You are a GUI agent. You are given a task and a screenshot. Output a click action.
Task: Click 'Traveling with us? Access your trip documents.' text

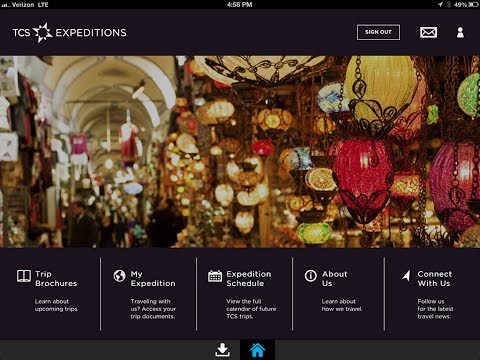tap(153, 309)
